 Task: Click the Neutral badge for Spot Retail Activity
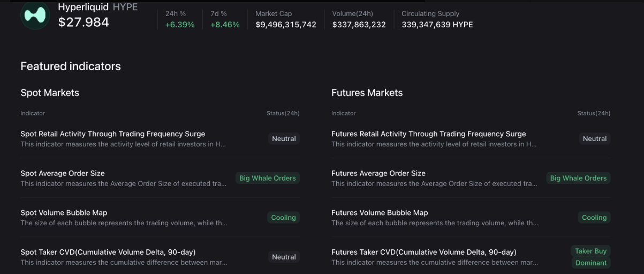pos(284,139)
